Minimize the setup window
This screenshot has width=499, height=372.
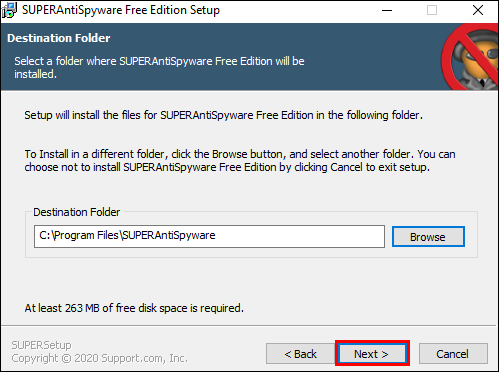coord(387,10)
